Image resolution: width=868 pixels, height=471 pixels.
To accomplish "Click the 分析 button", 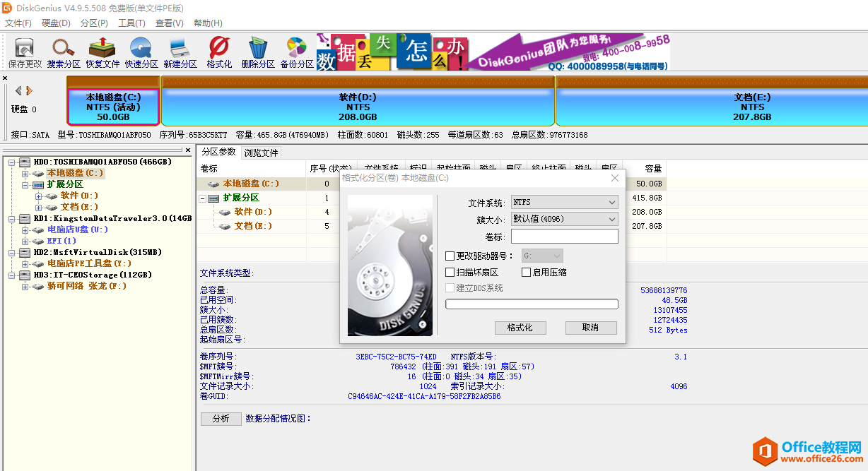I will coord(221,419).
